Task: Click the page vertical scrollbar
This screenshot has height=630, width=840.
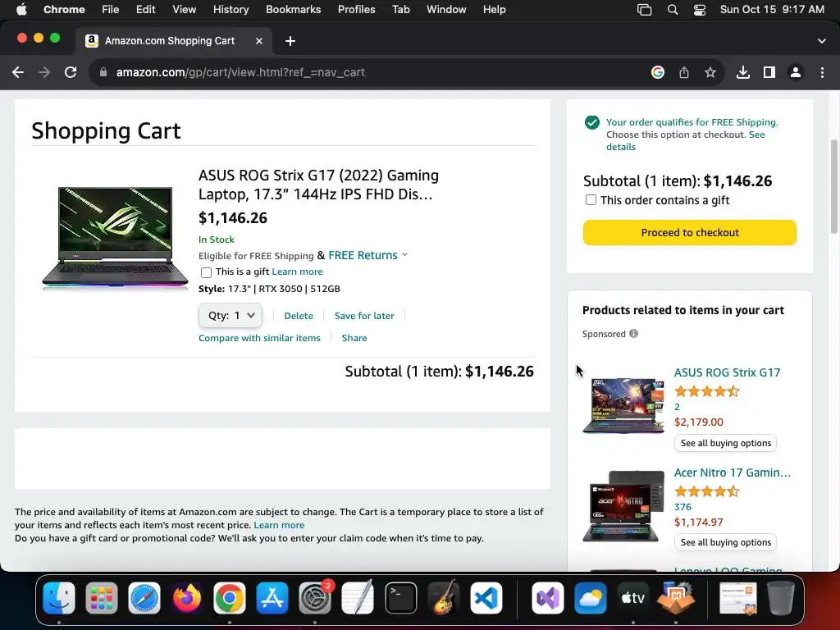Action: [x=833, y=186]
